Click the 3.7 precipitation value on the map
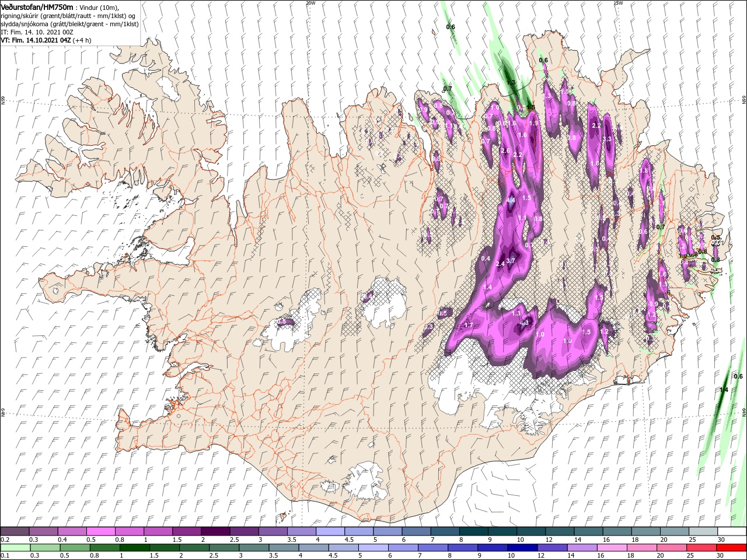The image size is (747, 560). point(511,261)
